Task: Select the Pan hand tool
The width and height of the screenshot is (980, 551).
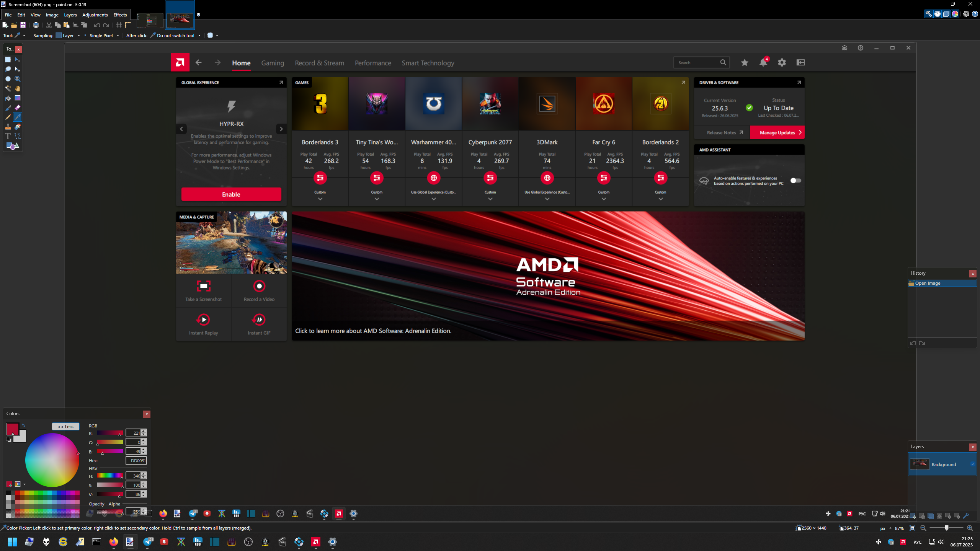Action: (x=18, y=88)
